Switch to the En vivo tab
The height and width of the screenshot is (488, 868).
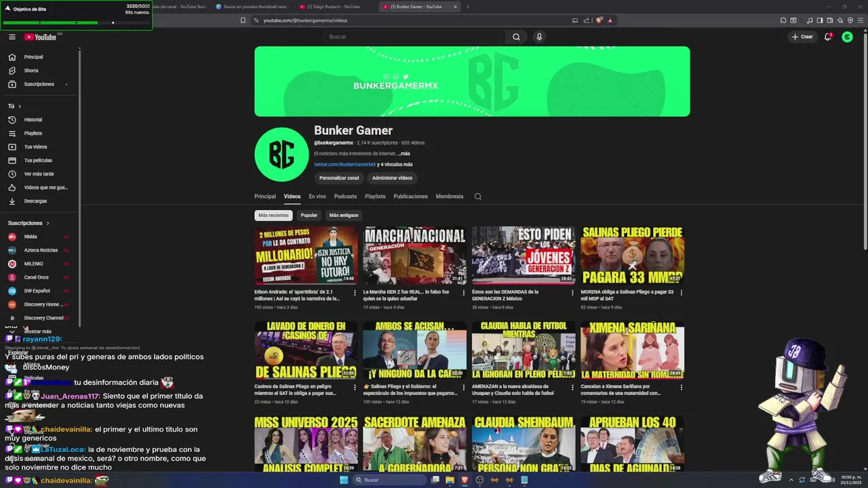pyautogui.click(x=317, y=197)
